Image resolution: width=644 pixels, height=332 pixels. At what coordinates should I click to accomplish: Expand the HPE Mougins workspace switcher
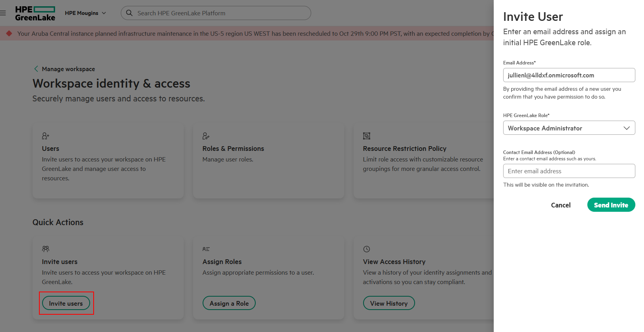click(85, 13)
